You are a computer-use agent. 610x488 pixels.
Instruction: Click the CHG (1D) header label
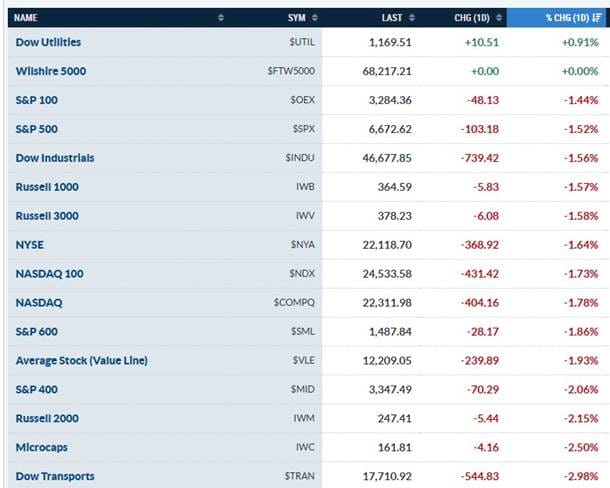472,18
